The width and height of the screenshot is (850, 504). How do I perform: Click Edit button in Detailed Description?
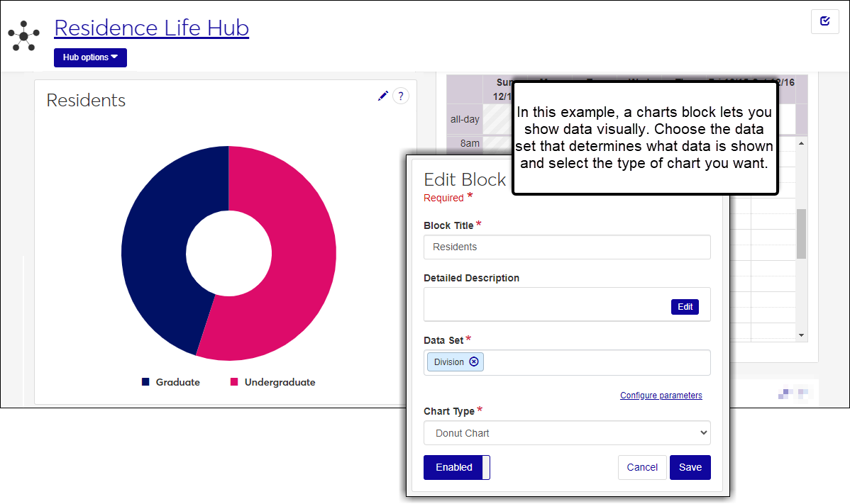coord(685,307)
